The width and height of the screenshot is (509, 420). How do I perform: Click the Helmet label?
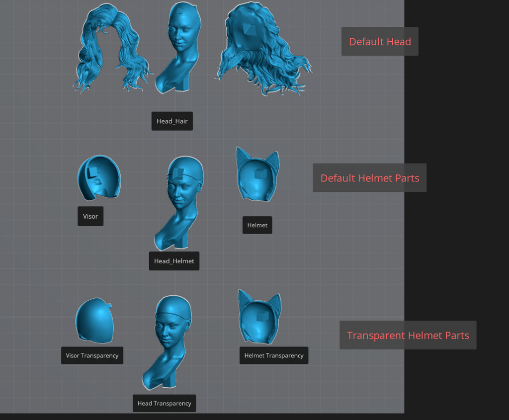coord(257,225)
